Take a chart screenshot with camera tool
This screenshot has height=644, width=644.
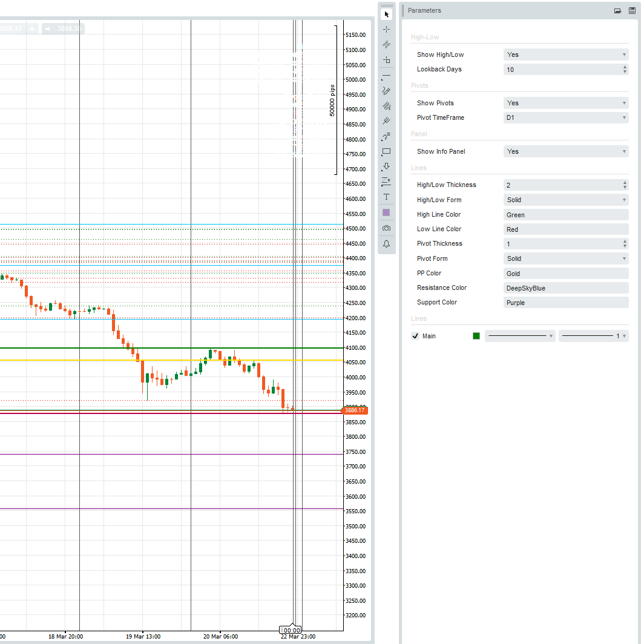[x=386, y=228]
